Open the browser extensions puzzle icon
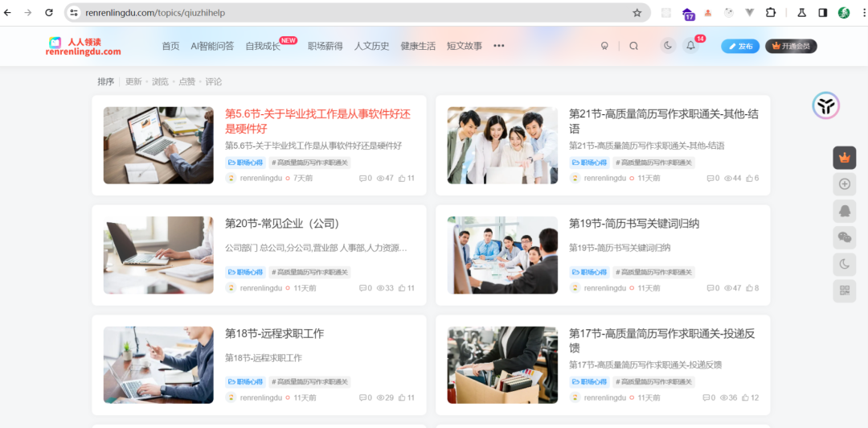 (771, 12)
